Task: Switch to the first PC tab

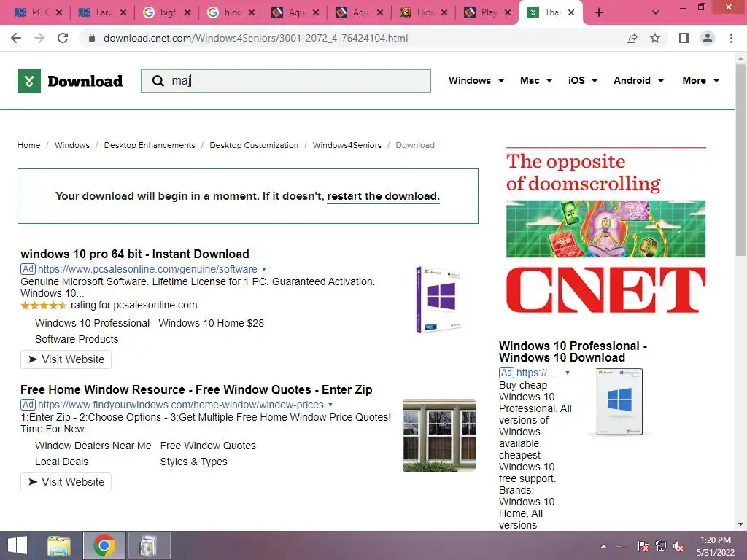Action: (39, 12)
